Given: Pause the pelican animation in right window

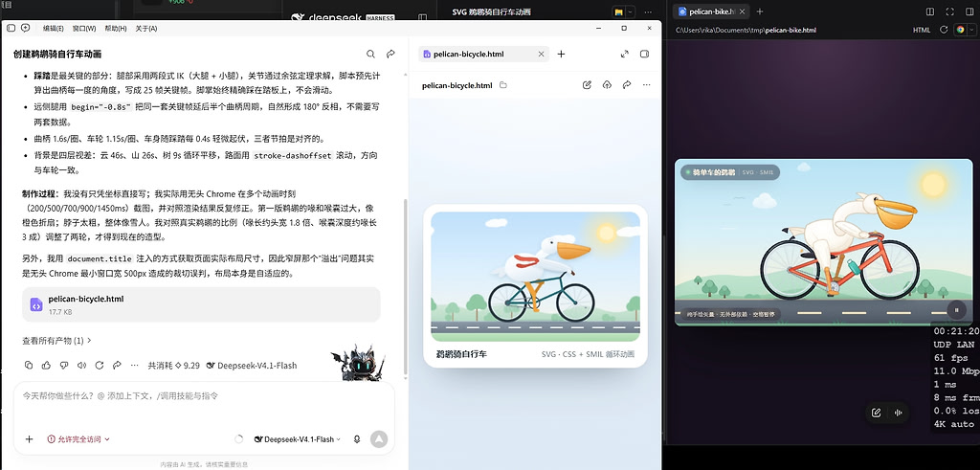Looking at the screenshot, I should [956, 309].
